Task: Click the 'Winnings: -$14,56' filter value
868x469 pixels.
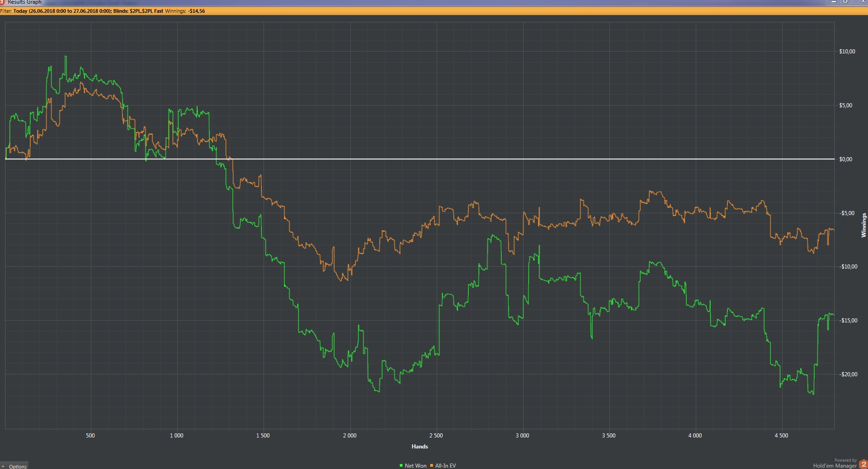Action: [x=185, y=11]
